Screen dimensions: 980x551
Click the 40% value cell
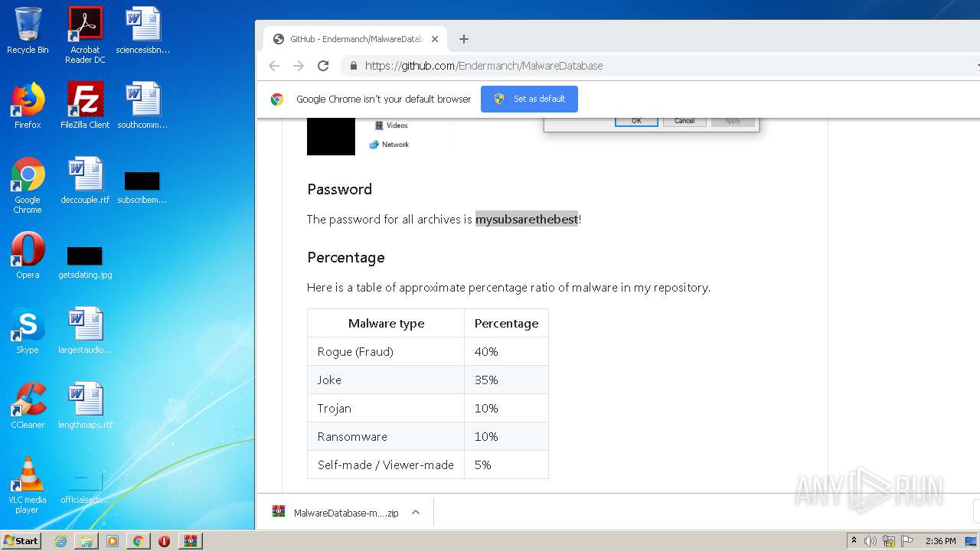point(506,352)
